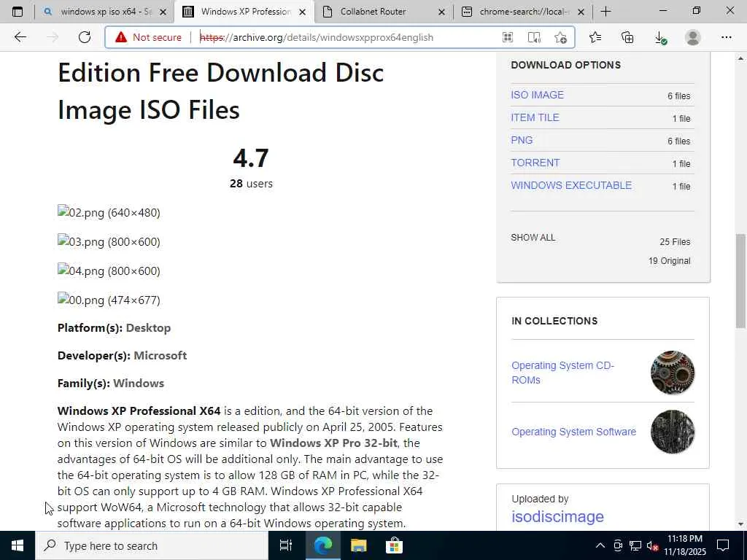The image size is (747, 560).
Task: Close the Windows XP Professional tab
Action: tap(303, 12)
